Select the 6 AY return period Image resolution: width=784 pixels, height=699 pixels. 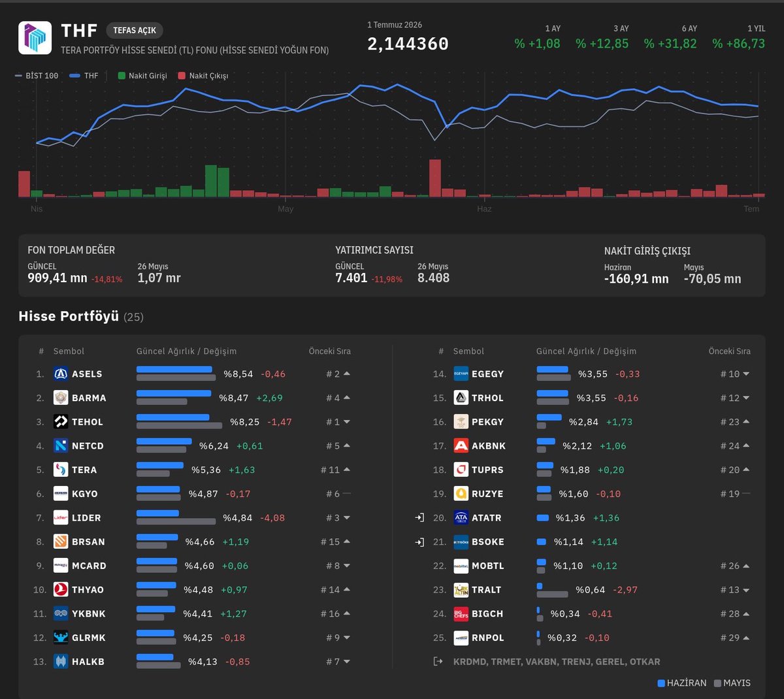(670, 37)
